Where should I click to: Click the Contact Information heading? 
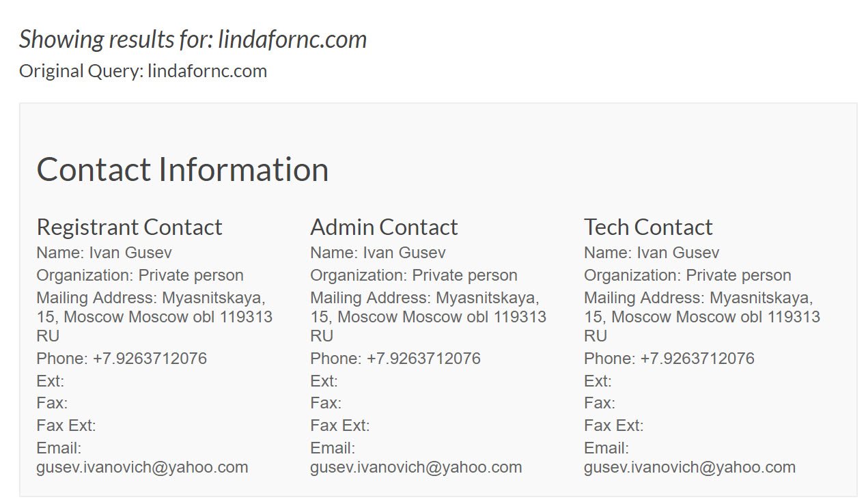182,169
